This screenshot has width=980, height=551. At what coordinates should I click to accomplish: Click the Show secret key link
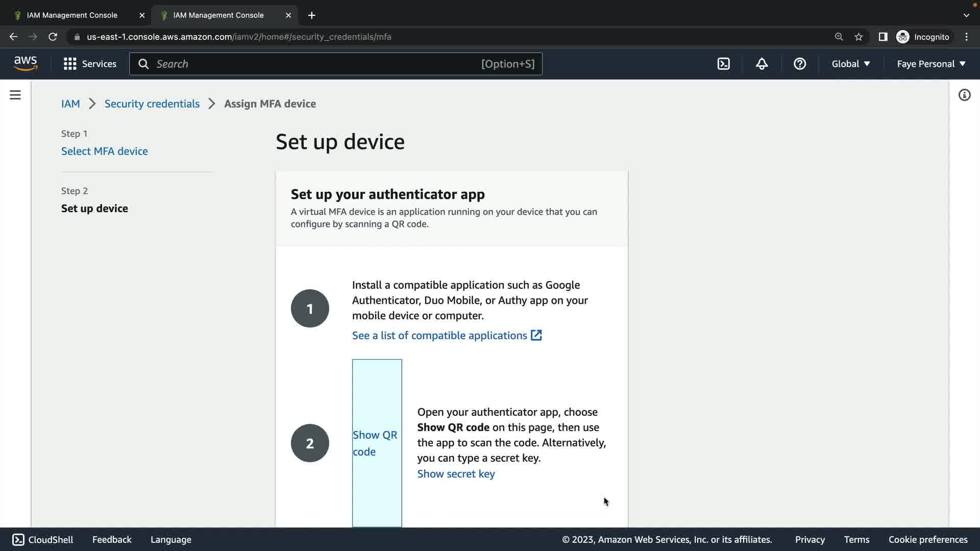(x=456, y=473)
